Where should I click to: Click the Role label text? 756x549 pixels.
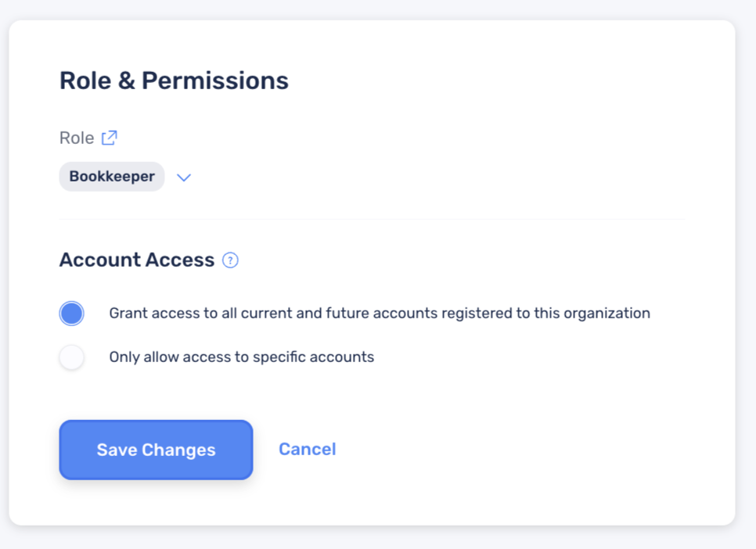click(77, 138)
